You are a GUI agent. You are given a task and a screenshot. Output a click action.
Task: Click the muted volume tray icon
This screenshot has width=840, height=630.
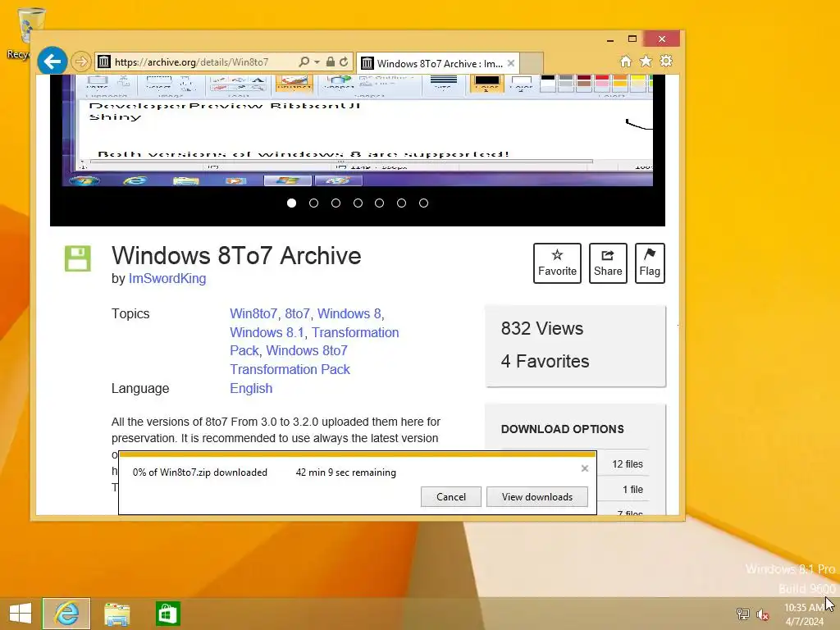click(763, 614)
